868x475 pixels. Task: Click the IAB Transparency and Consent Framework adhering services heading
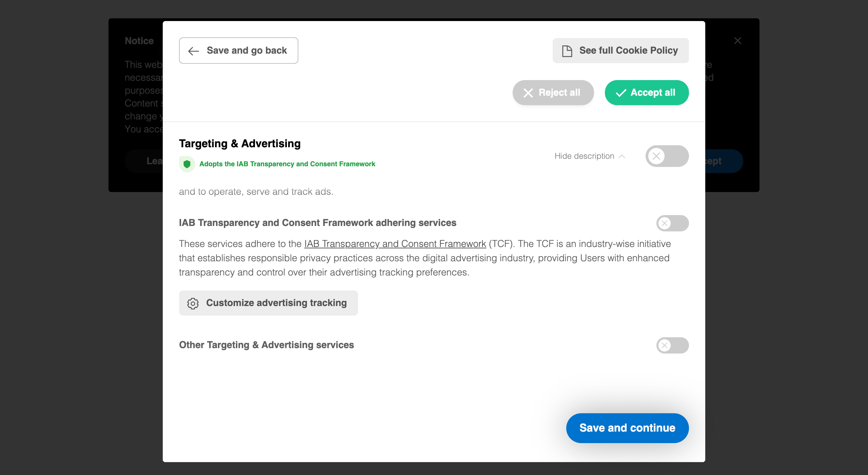pyautogui.click(x=317, y=223)
